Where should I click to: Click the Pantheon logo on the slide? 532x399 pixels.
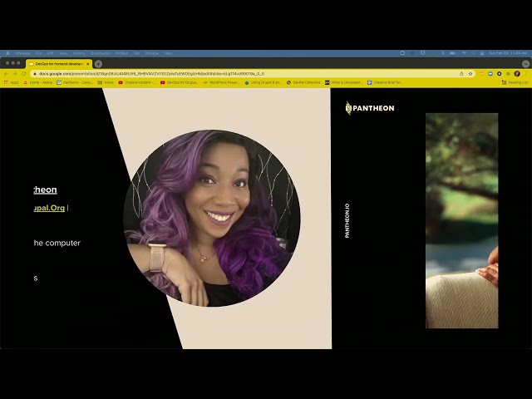point(370,107)
